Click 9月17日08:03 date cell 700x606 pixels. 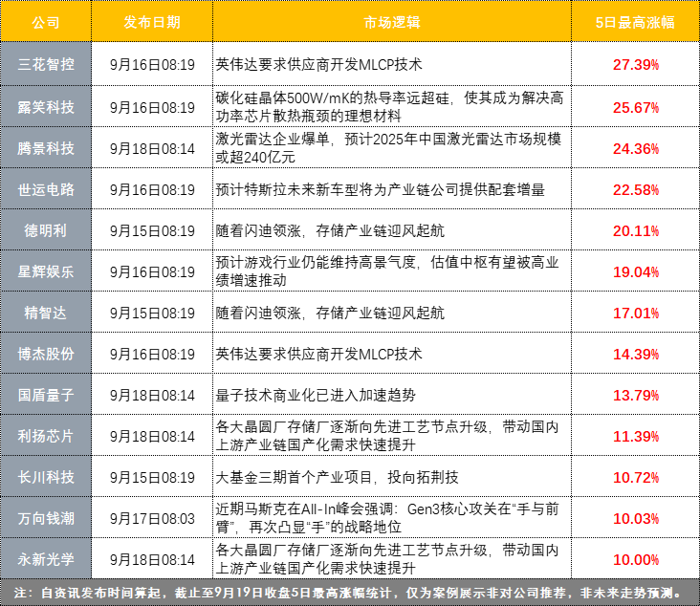[152, 518]
